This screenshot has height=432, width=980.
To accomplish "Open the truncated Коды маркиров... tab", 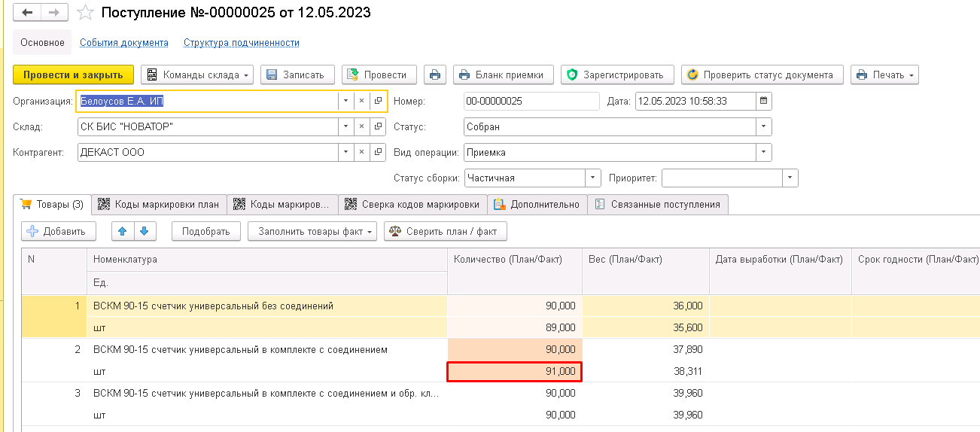I will coord(282,204).
